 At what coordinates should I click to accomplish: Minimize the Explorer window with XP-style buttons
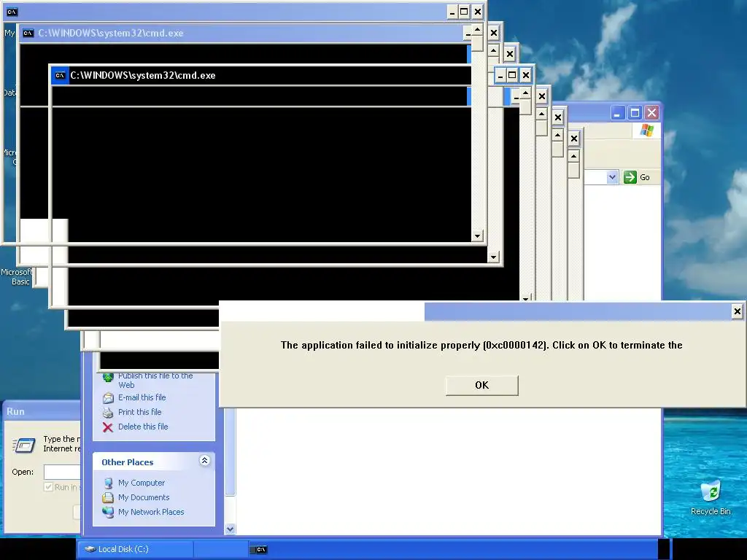[617, 113]
